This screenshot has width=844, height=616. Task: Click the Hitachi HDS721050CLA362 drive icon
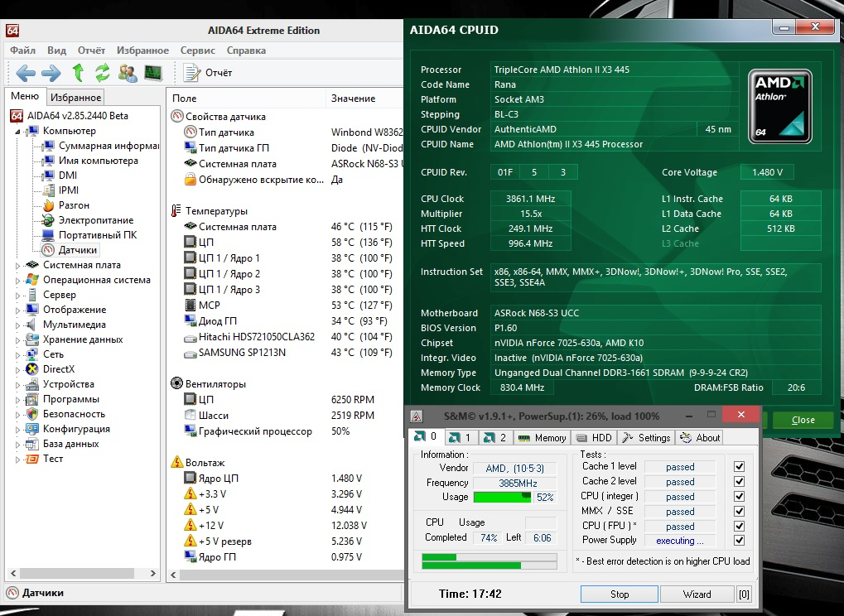pyautogui.click(x=190, y=337)
